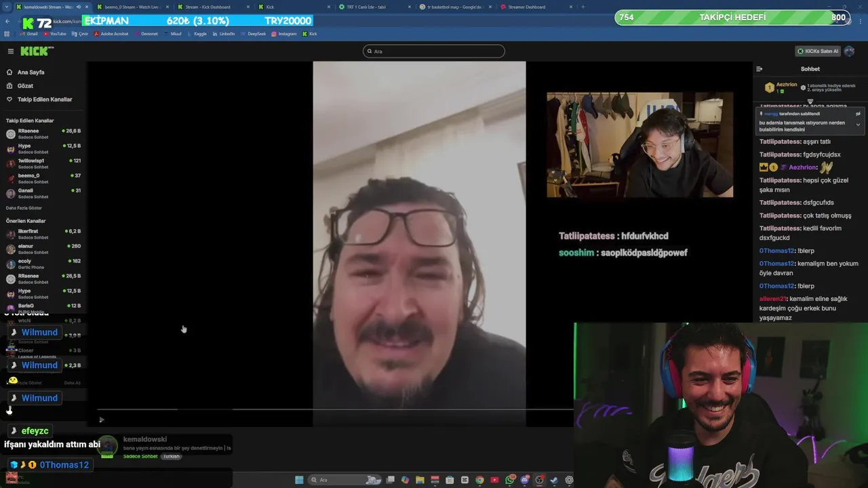The height and width of the screenshot is (488, 868).
Task: Open ilkerfirat recommended channel
Action: [43, 234]
